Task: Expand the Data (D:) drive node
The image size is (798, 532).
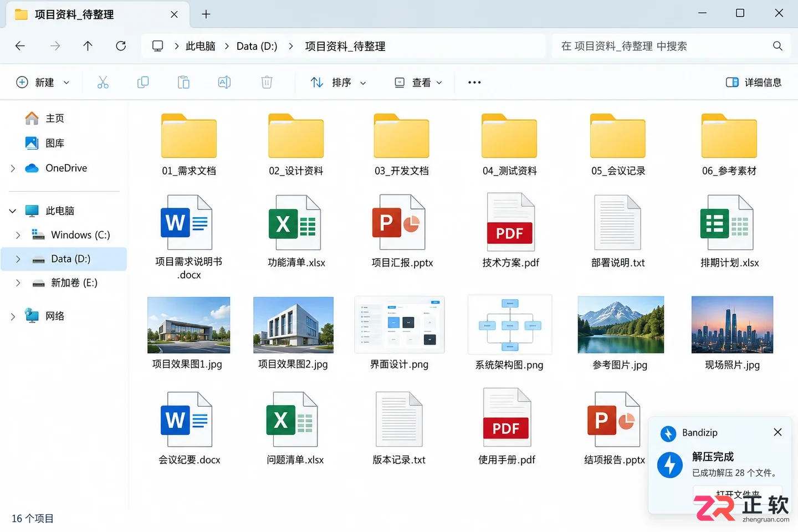Action: tap(18, 259)
